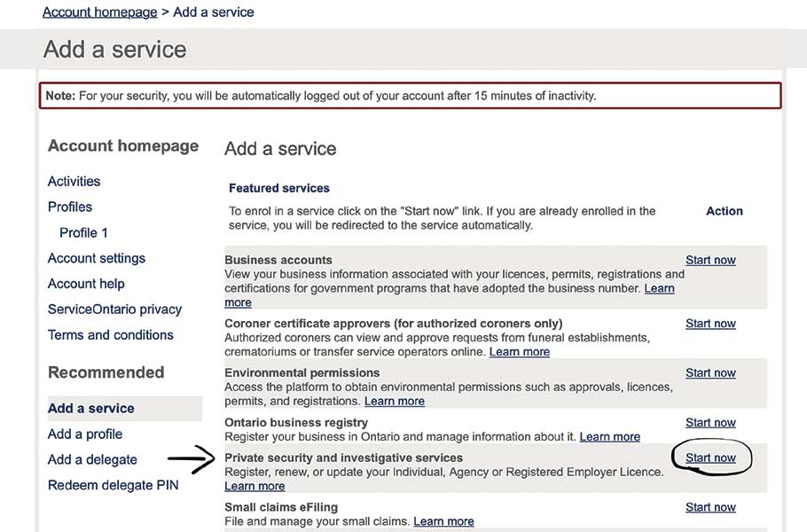
Task: Open Activities in the sidebar
Action: coord(74,181)
